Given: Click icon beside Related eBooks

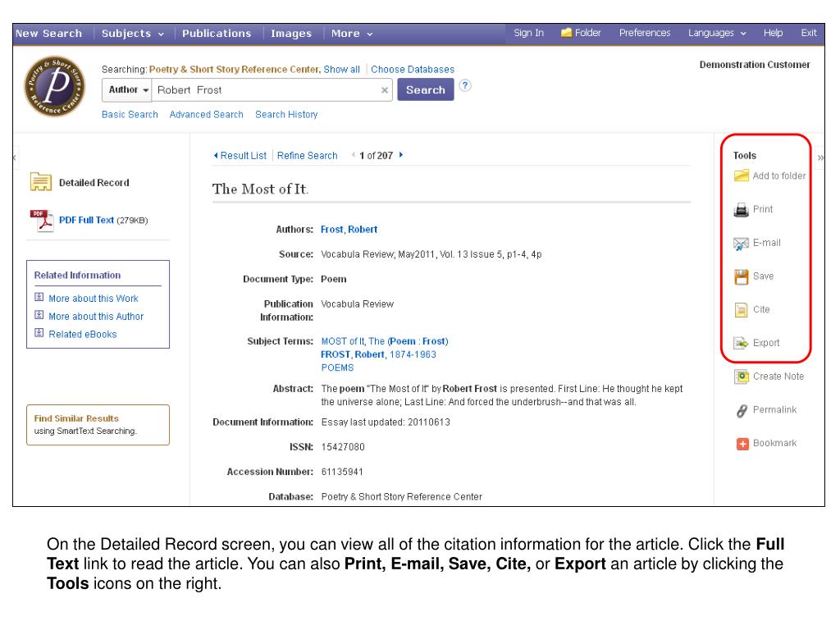Looking at the screenshot, I should coord(39,333).
